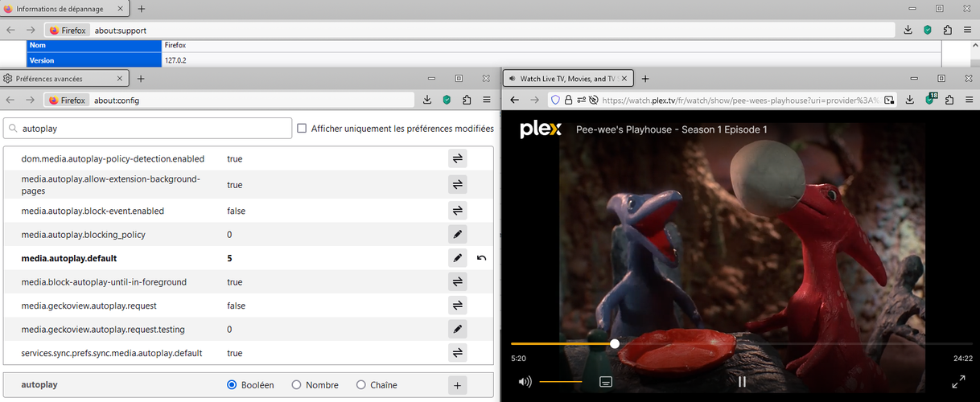Open the Extensions puzzle menu in the Plex window
This screenshot has height=402, width=980.
[949, 100]
